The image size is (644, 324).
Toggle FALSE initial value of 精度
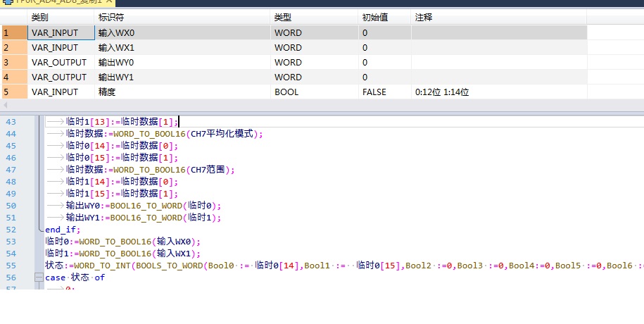click(384, 92)
